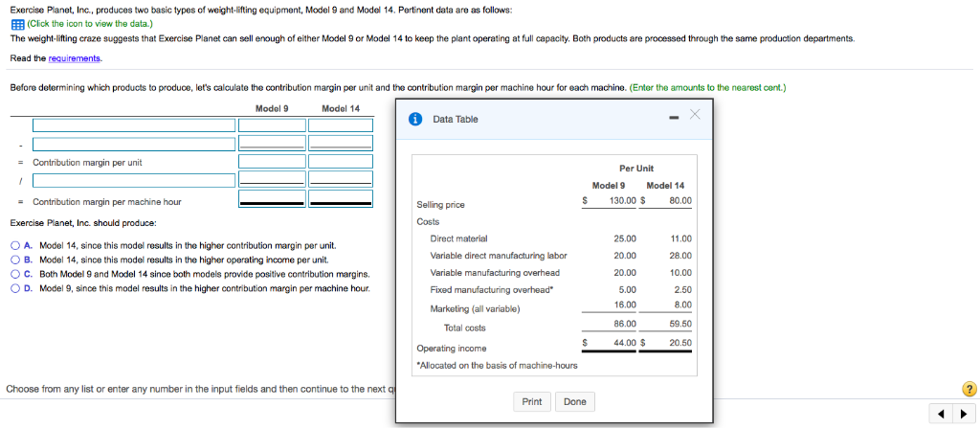980x429 pixels.
Task: Click 'Model 9' column header in answer table
Action: [x=272, y=108]
